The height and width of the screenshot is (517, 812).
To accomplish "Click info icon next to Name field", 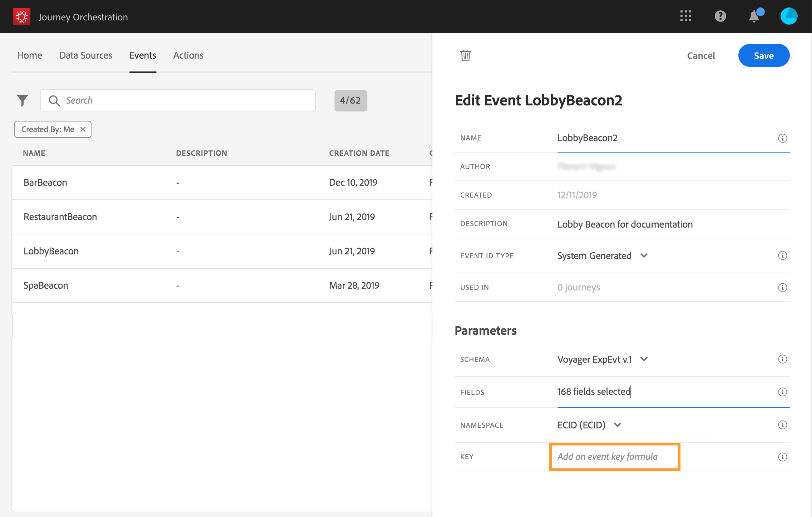I will tap(782, 138).
